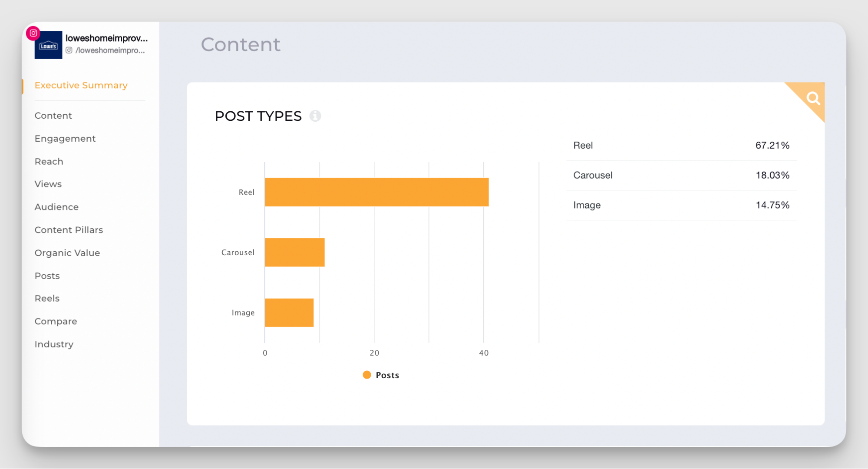Navigate to the Reach section
The image size is (868, 469).
(49, 161)
